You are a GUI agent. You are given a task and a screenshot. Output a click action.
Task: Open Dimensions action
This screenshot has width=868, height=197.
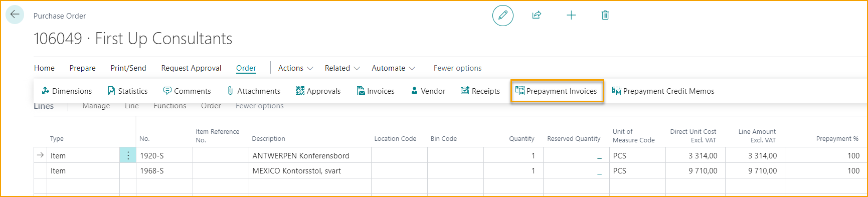pos(67,91)
